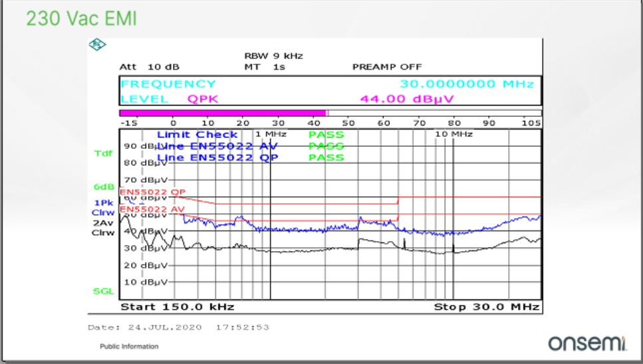Select the 1Pk Clrw trace label
Screen dimensions: 643x364
click(x=103, y=207)
